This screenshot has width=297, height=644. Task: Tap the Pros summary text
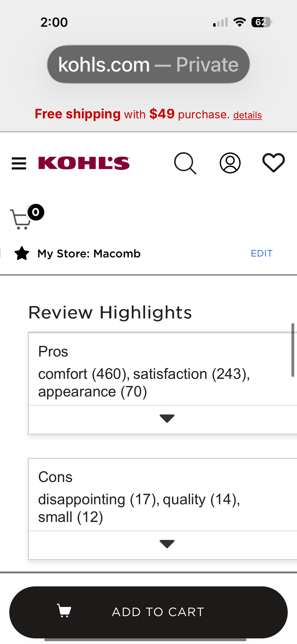pos(144,383)
